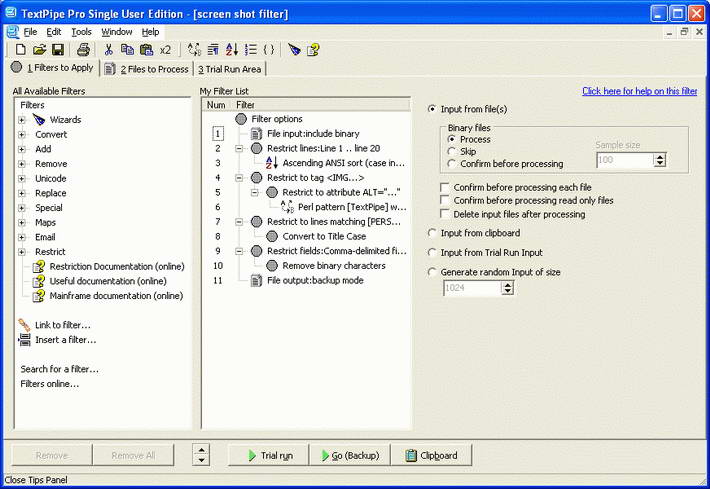Expand the Convert filter category
This screenshot has height=489, width=710.
point(21,134)
